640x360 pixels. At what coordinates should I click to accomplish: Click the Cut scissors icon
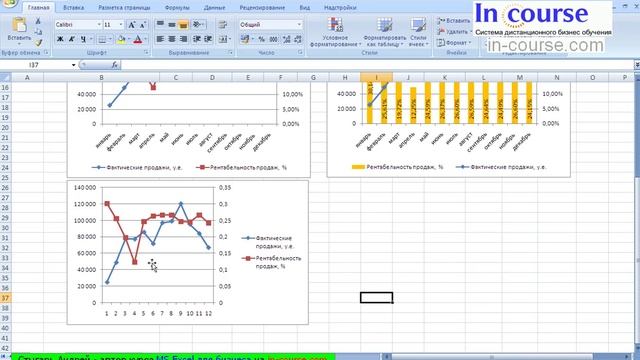38,21
